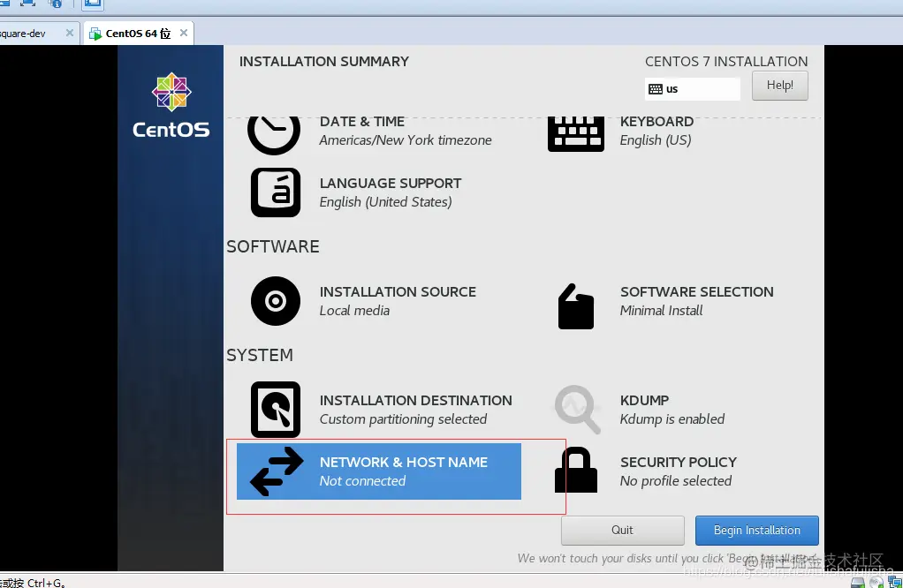Switch to the CentOS 64 tab
This screenshot has height=588, width=903.
click(138, 34)
